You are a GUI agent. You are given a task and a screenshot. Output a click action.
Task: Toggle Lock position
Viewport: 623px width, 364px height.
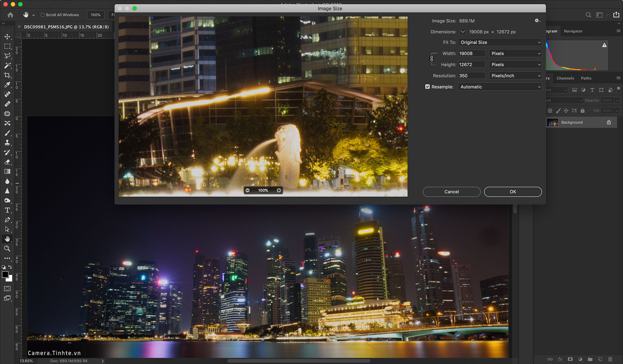coord(566,111)
